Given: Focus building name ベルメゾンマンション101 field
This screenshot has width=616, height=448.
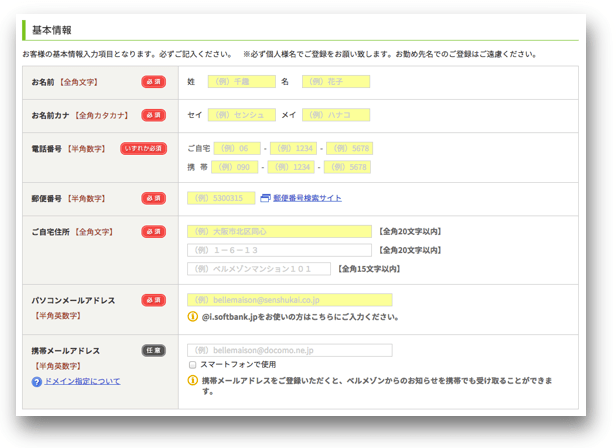Looking at the screenshot, I should tap(259, 269).
